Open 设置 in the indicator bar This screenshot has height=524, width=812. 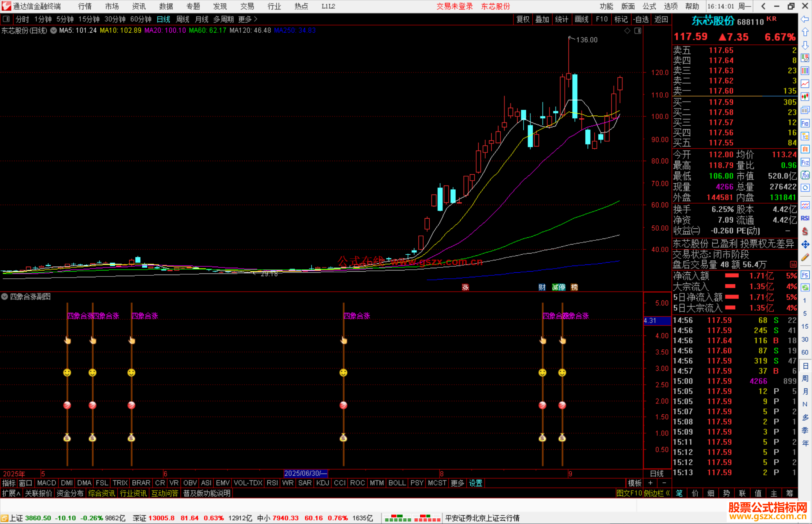476,483
